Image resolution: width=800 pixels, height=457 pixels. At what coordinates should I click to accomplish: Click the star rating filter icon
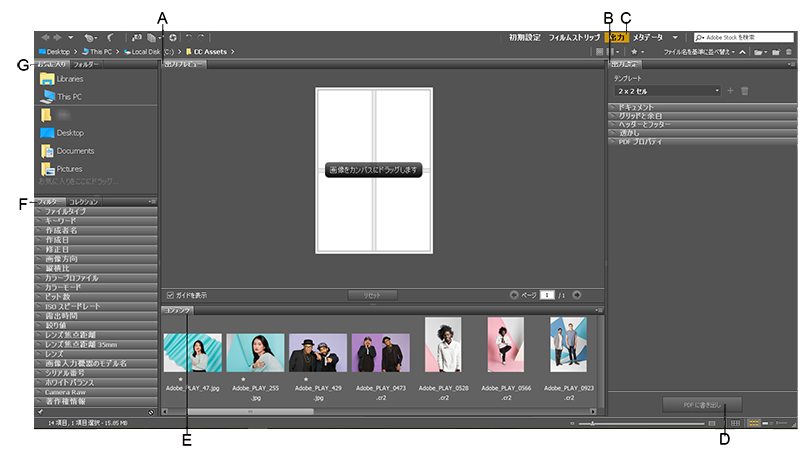coord(636,51)
